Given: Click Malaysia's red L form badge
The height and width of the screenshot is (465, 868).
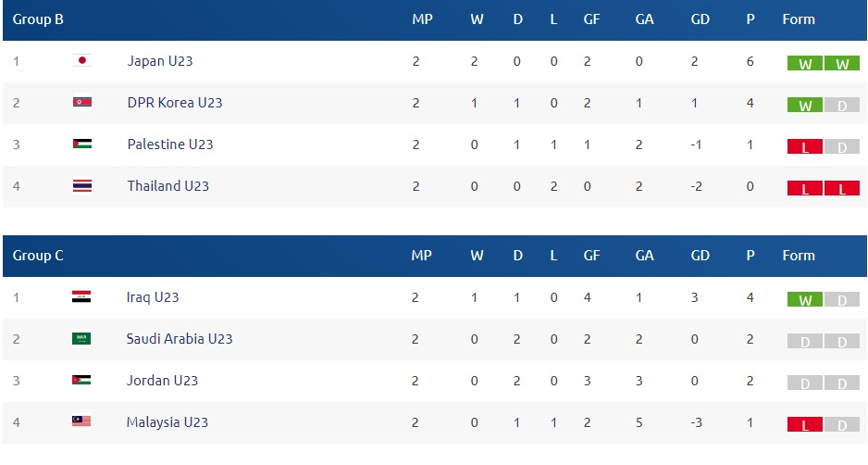Looking at the screenshot, I should (x=805, y=424).
